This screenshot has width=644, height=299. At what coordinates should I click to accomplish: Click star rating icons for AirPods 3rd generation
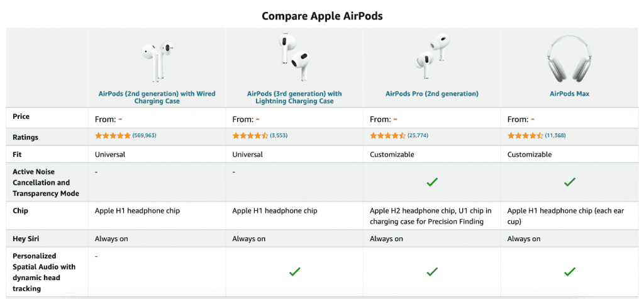[x=250, y=135]
